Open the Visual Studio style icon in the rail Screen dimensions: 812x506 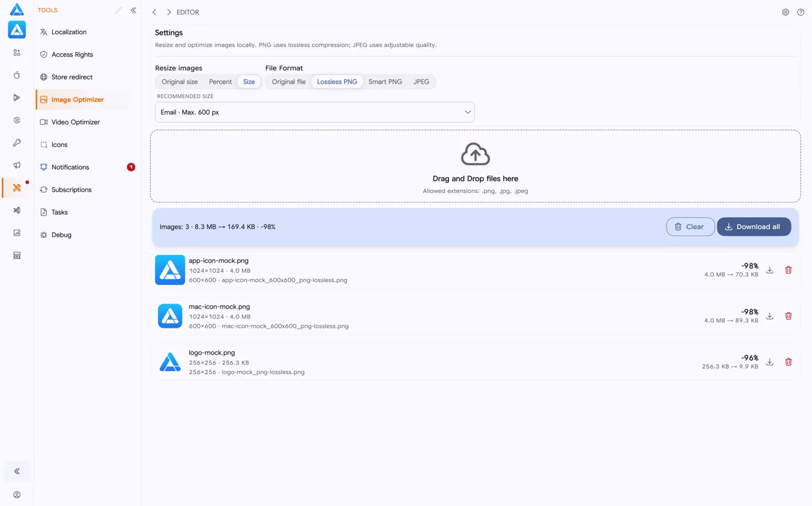(x=17, y=210)
